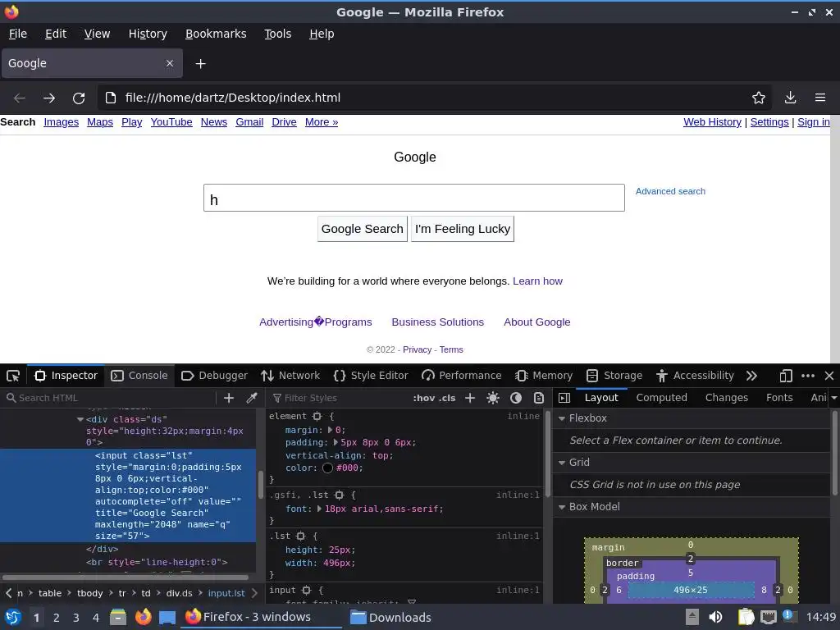Show more devtools tabs chevron
The height and width of the screenshot is (630, 840).
[x=751, y=376]
